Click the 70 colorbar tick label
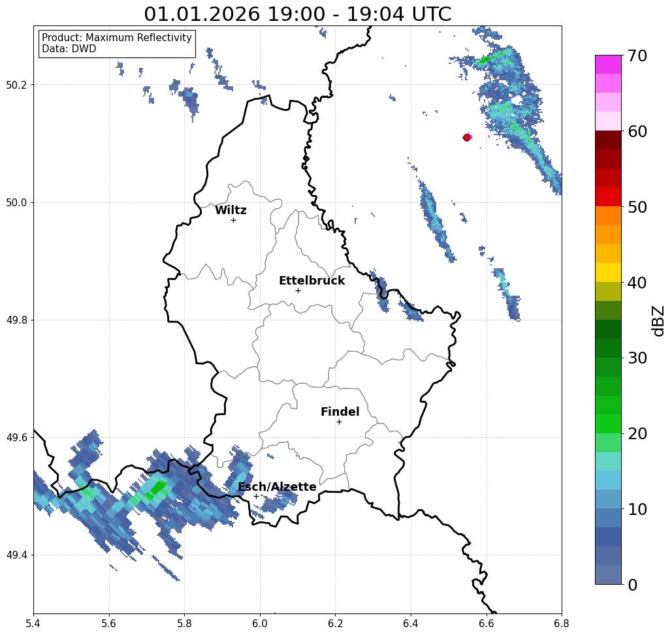Screen dimensions: 672x635 [637, 55]
